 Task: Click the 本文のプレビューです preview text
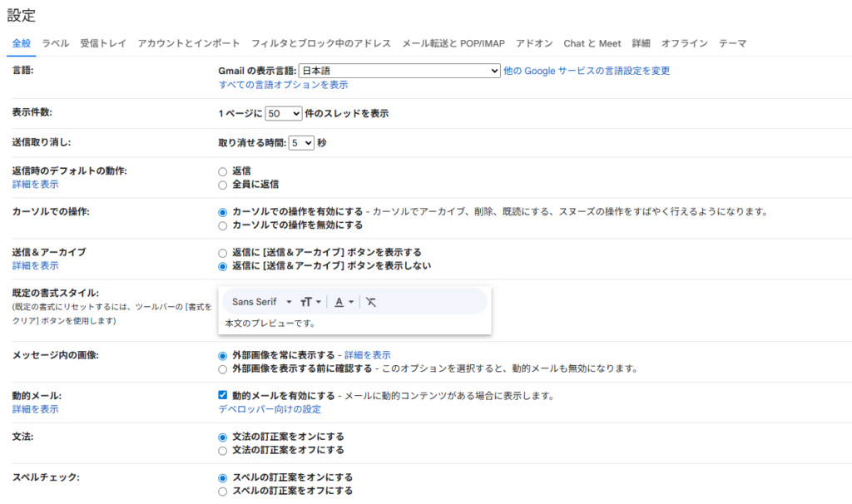point(270,324)
